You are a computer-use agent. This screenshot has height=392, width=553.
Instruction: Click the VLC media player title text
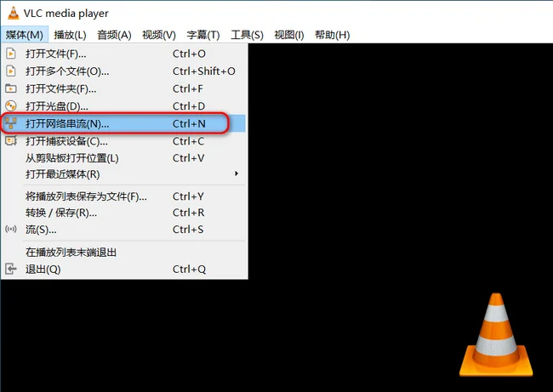pos(66,14)
